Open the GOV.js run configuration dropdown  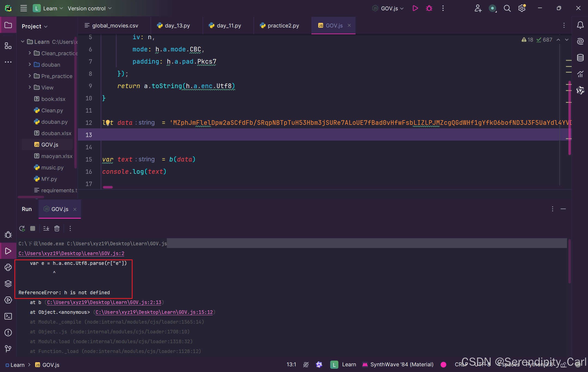coord(388,8)
